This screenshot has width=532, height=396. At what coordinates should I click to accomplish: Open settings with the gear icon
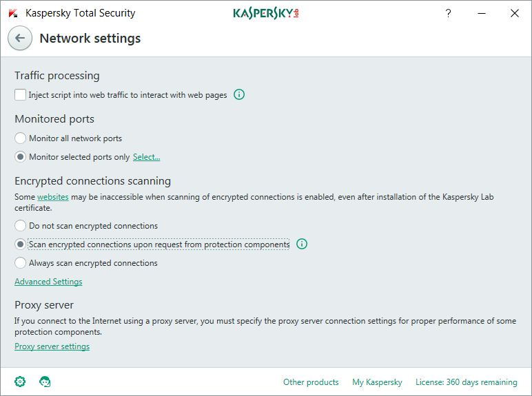pos(20,382)
